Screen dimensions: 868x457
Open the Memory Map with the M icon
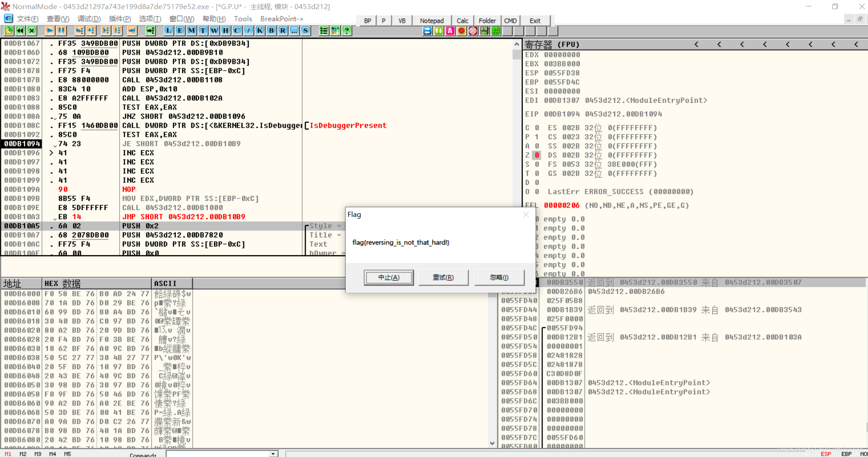click(191, 31)
